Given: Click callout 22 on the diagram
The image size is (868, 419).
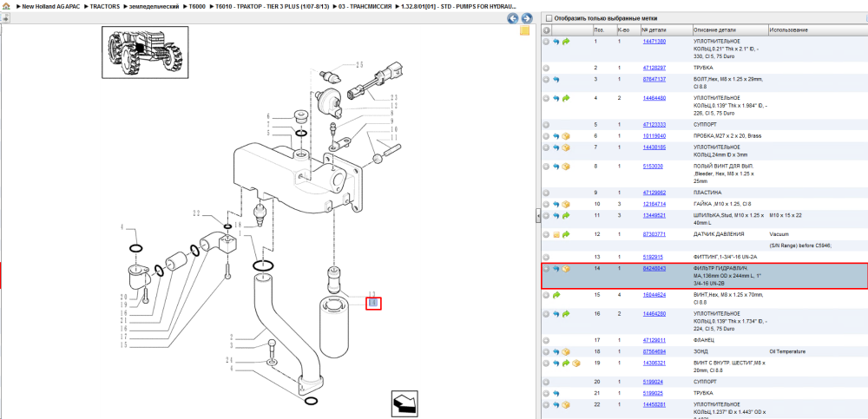Looking at the screenshot, I should click(x=196, y=213).
